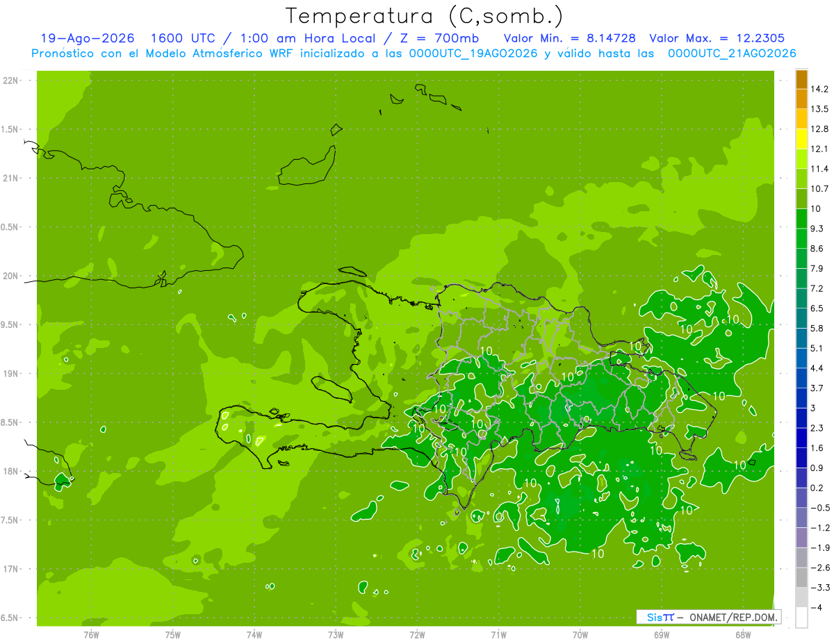Pick the blue swatch between 3.7 and 4.4
The height and width of the screenshot is (644, 834).
coord(801,378)
